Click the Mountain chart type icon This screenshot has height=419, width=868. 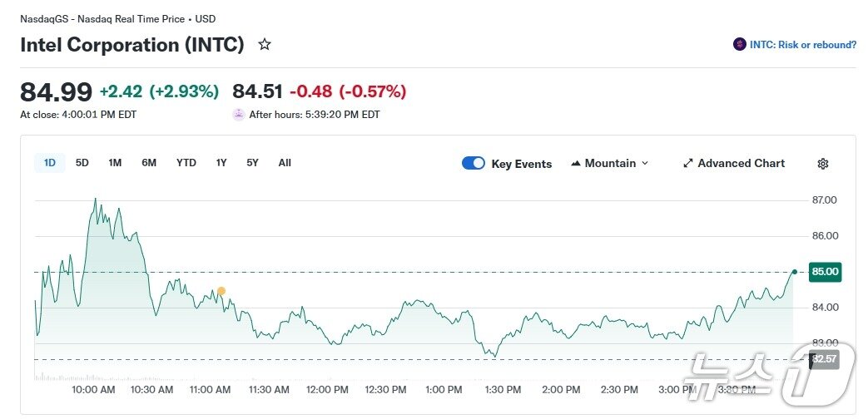coord(576,164)
